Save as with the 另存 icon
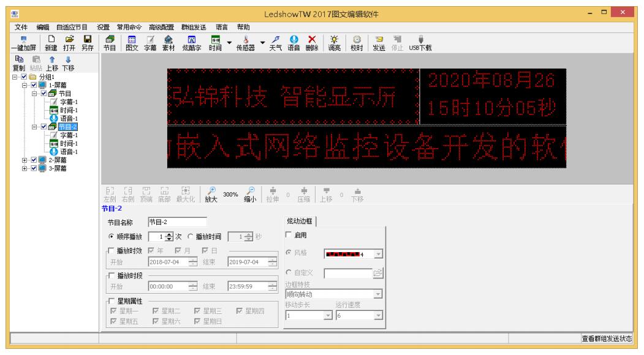Viewport: 644px width, 355px height. (x=87, y=43)
